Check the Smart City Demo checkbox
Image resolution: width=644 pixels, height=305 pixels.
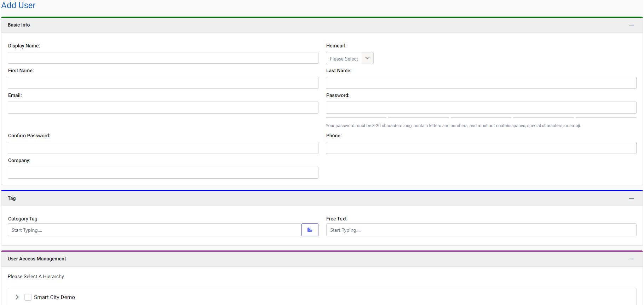click(x=28, y=297)
